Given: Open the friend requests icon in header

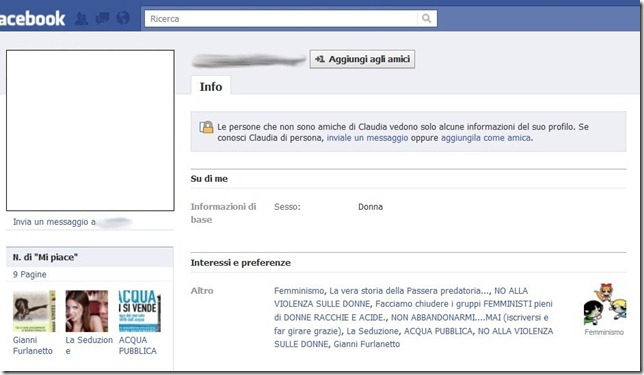Looking at the screenshot, I should pyautogui.click(x=81, y=18).
